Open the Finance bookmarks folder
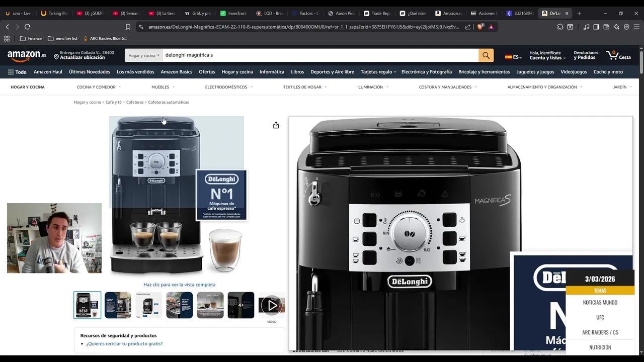This screenshot has height=362, width=644. click(31, 38)
